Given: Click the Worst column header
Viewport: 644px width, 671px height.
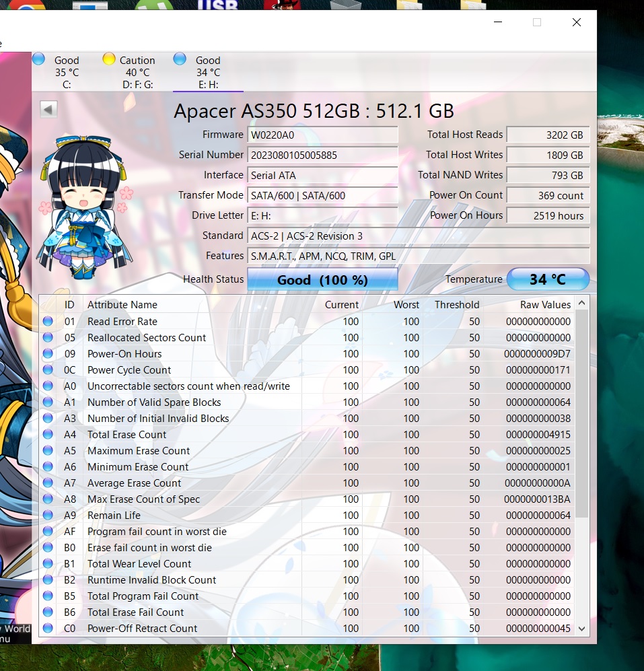Looking at the screenshot, I should coord(406,305).
